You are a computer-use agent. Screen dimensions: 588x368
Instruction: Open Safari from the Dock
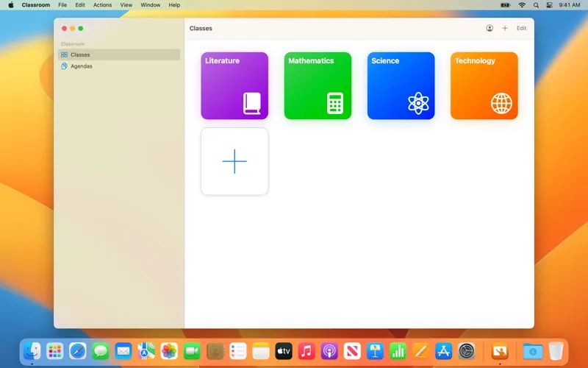tap(78, 352)
